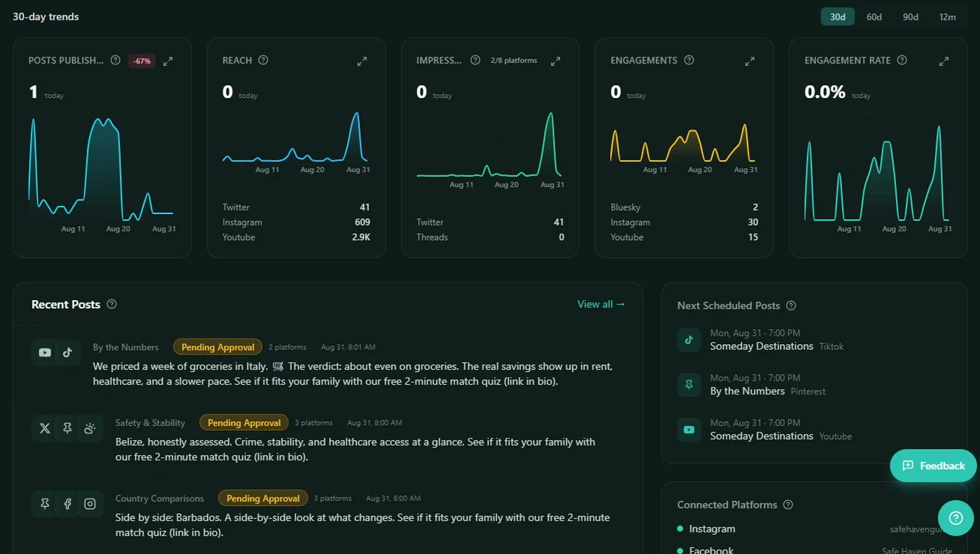Open help tooltip next to Engagement Rate
The height and width of the screenshot is (554, 980).
coord(902,60)
